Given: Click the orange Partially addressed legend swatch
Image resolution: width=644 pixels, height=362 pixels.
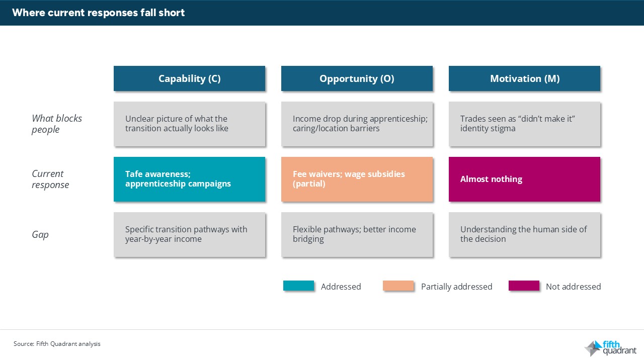Looking at the screenshot, I should 398,286.
